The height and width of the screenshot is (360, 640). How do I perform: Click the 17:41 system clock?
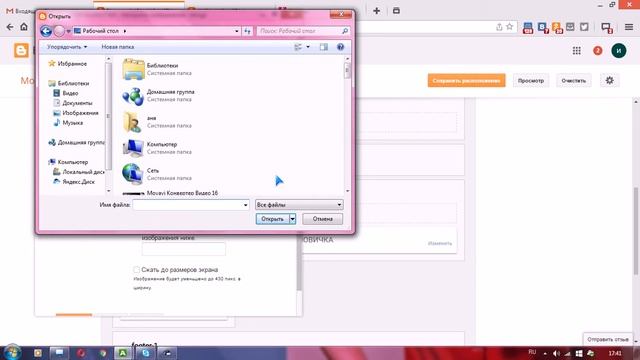[615, 353]
